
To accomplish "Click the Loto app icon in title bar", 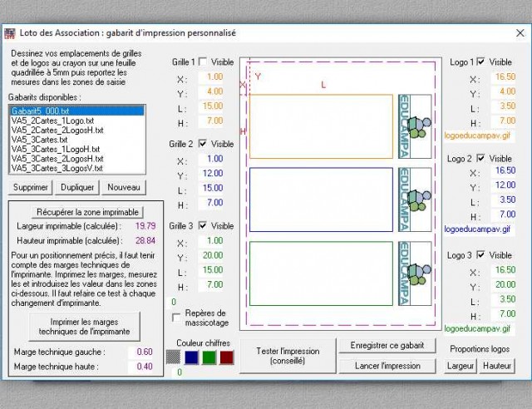I will [11, 33].
